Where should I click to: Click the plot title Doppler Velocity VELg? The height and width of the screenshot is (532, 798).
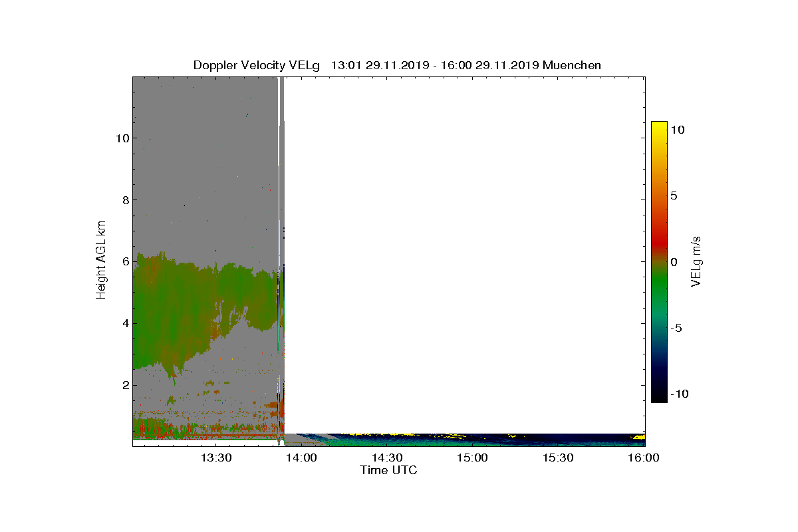pyautogui.click(x=256, y=65)
